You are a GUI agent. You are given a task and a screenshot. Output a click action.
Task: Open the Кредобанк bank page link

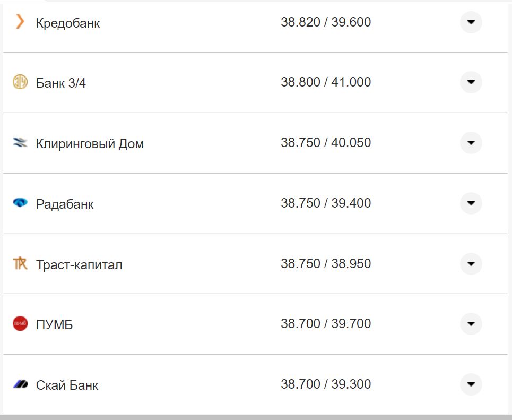[67, 22]
